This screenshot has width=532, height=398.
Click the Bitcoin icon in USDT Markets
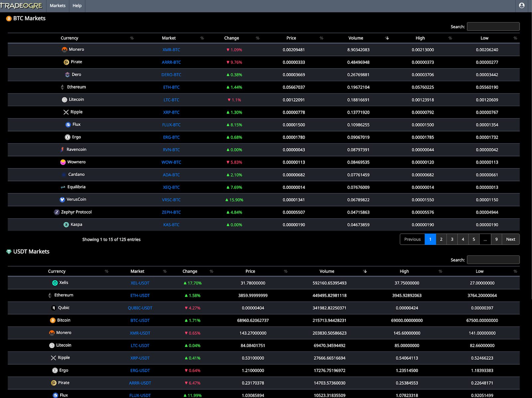tap(53, 320)
